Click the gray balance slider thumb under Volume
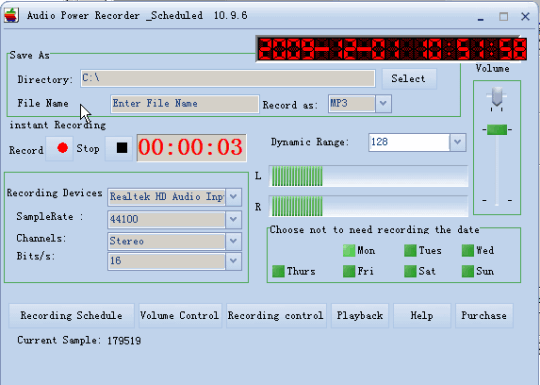This screenshot has height=385, width=540. click(497, 97)
